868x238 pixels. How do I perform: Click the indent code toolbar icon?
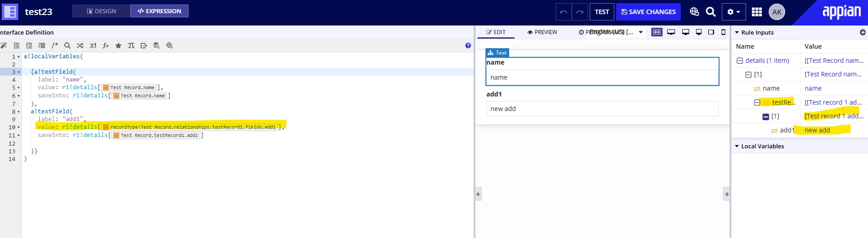[x=29, y=46]
